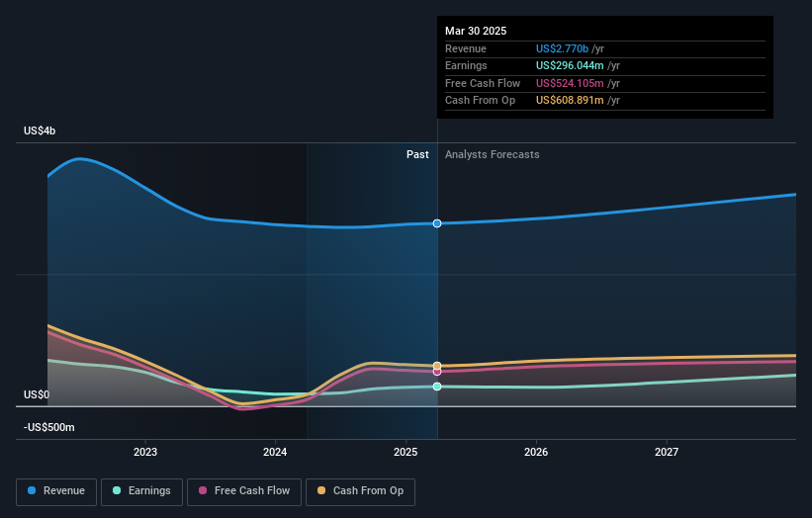
Task: Click the Past label
Action: click(417, 155)
